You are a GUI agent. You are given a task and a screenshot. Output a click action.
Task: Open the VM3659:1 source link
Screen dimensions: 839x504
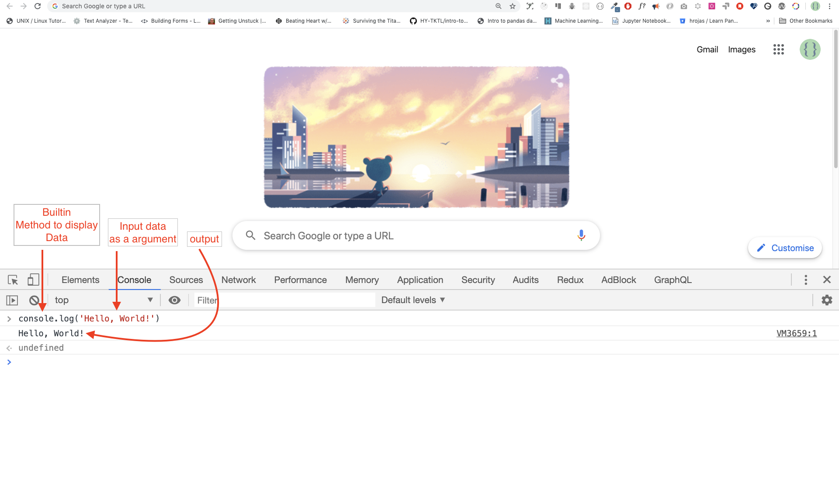coord(796,334)
